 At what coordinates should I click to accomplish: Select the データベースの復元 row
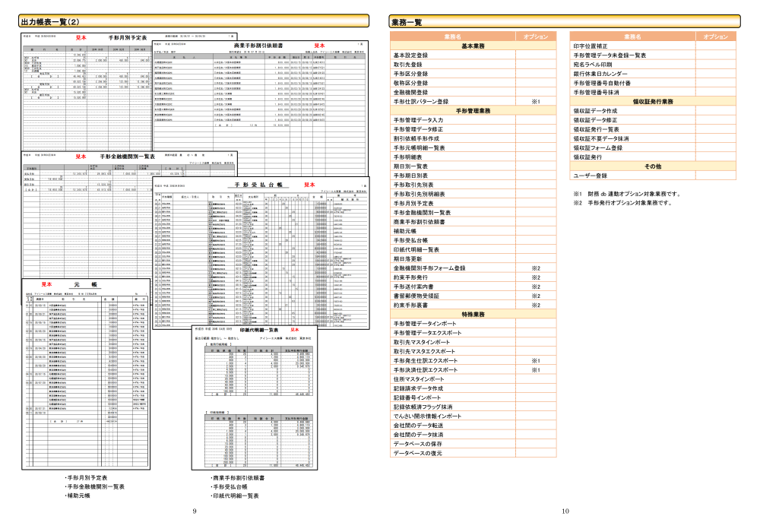pyautogui.click(x=473, y=453)
